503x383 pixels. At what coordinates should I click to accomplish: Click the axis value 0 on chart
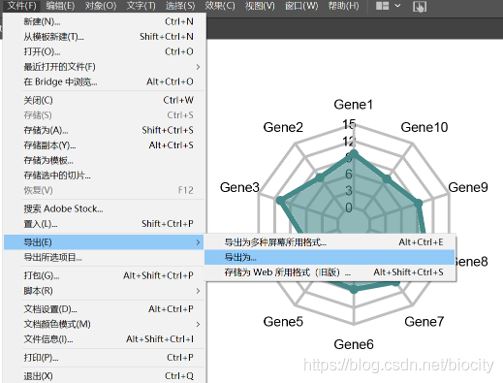pyautogui.click(x=349, y=208)
